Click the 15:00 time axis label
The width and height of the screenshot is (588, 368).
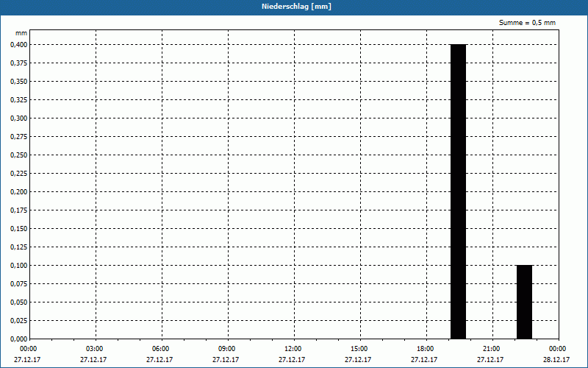pos(359,349)
